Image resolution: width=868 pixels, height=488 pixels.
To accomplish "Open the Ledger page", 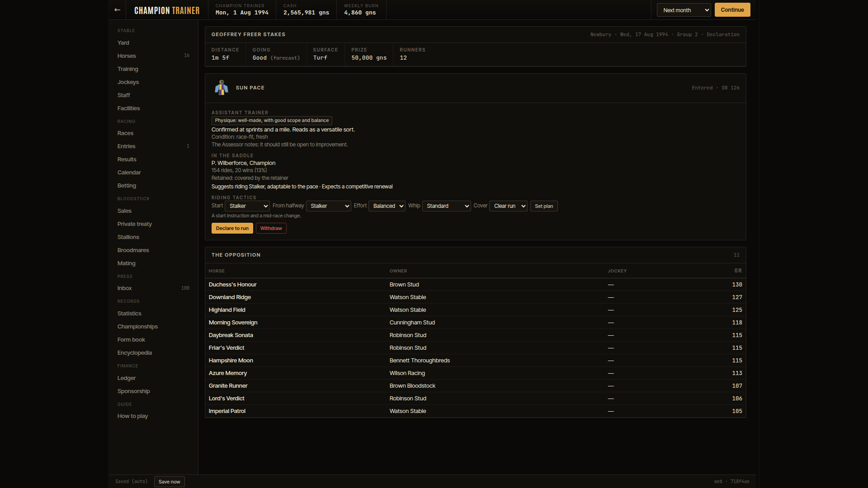I will pyautogui.click(x=153, y=378).
